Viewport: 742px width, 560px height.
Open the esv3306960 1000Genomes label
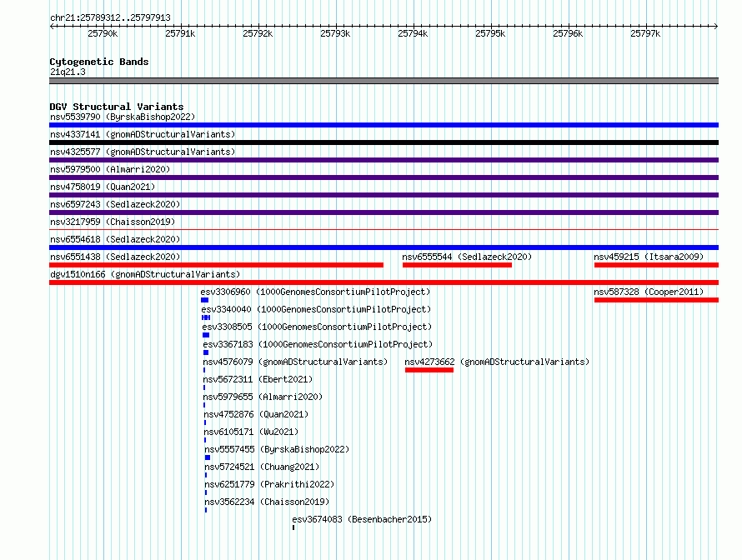[316, 292]
